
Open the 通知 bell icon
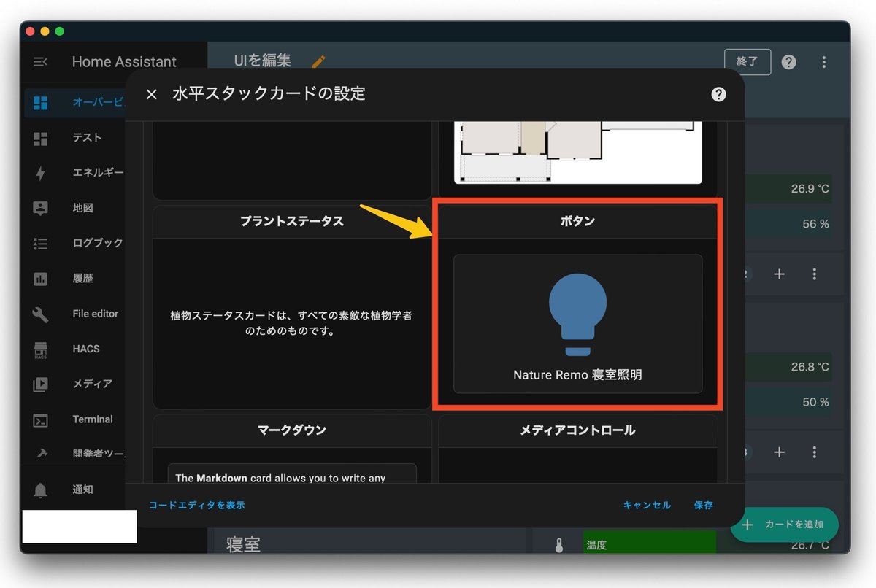click(x=40, y=490)
